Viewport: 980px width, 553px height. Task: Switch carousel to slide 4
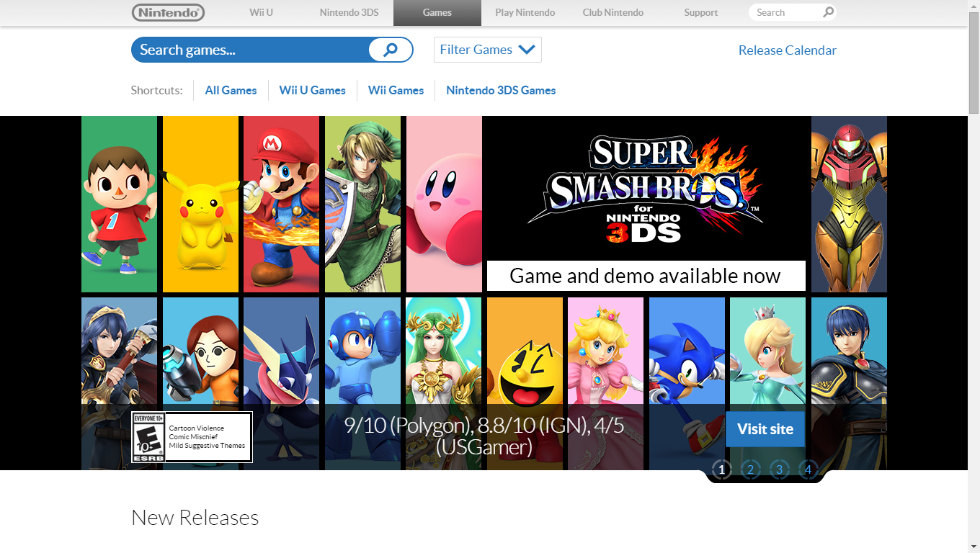[x=808, y=470]
